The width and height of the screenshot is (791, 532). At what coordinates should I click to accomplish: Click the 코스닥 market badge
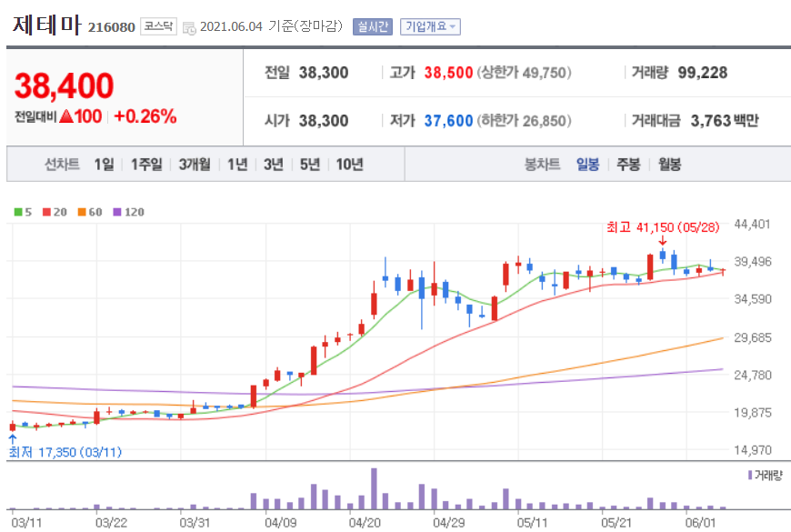(x=158, y=26)
